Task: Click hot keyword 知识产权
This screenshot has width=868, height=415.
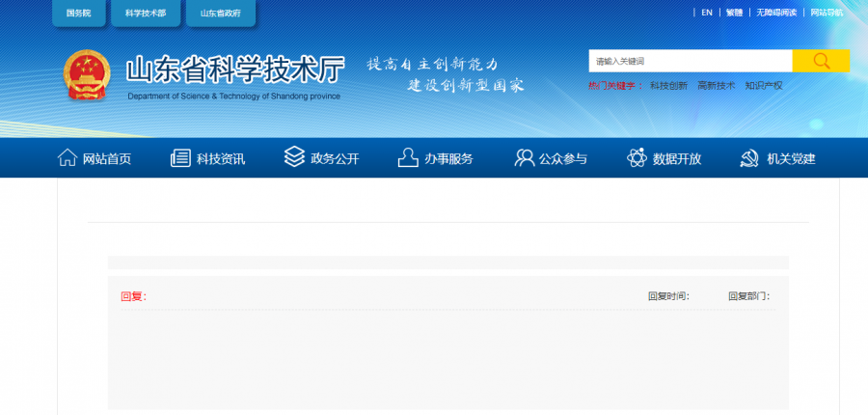Action: click(764, 86)
